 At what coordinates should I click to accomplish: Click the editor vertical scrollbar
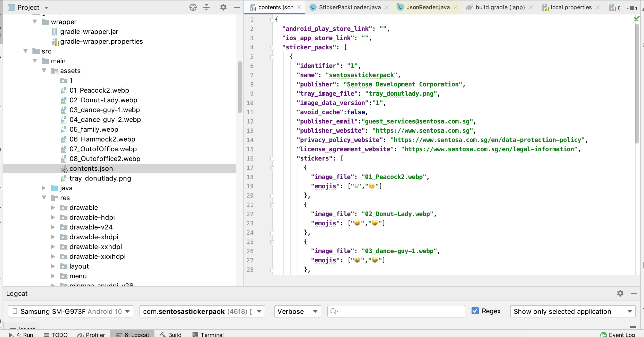click(637, 83)
